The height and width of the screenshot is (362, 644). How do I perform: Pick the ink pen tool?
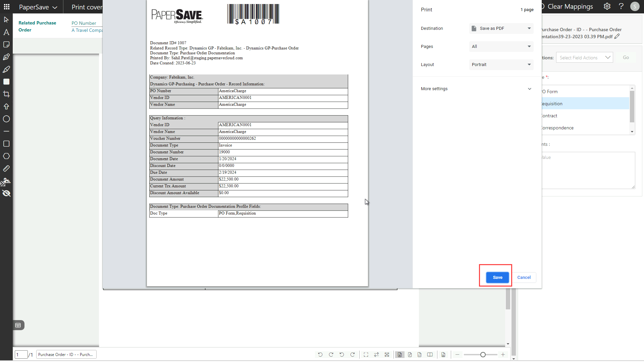click(6, 57)
